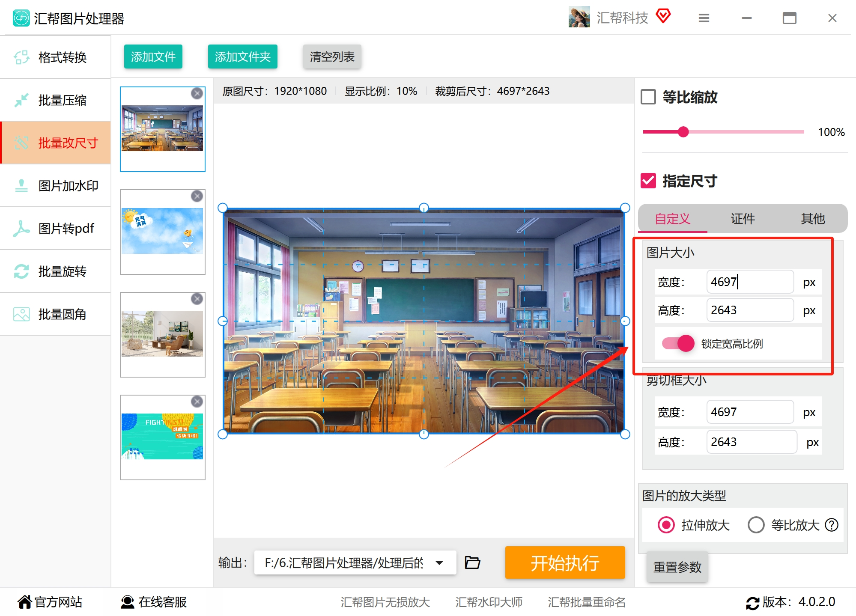Click the batch compress sidebar icon
The image size is (856, 616).
pos(21,100)
